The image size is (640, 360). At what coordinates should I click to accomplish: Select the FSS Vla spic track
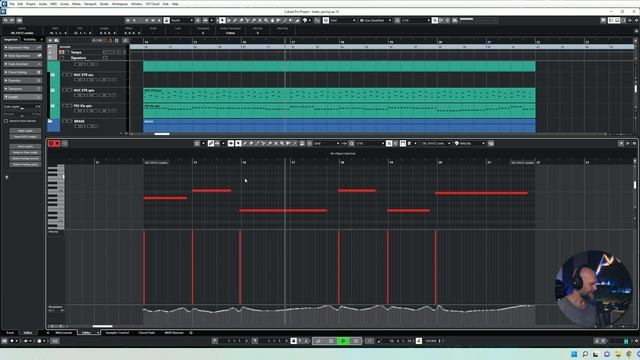(x=83, y=106)
